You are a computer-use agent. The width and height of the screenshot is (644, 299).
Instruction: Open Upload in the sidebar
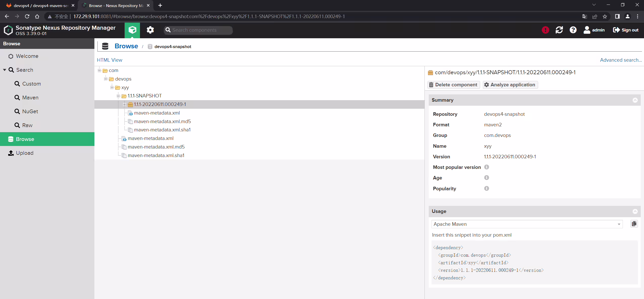tap(47, 153)
